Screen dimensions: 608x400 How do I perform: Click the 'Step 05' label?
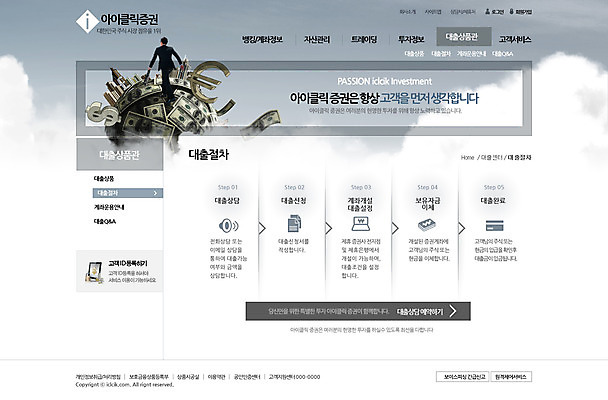[494, 187]
